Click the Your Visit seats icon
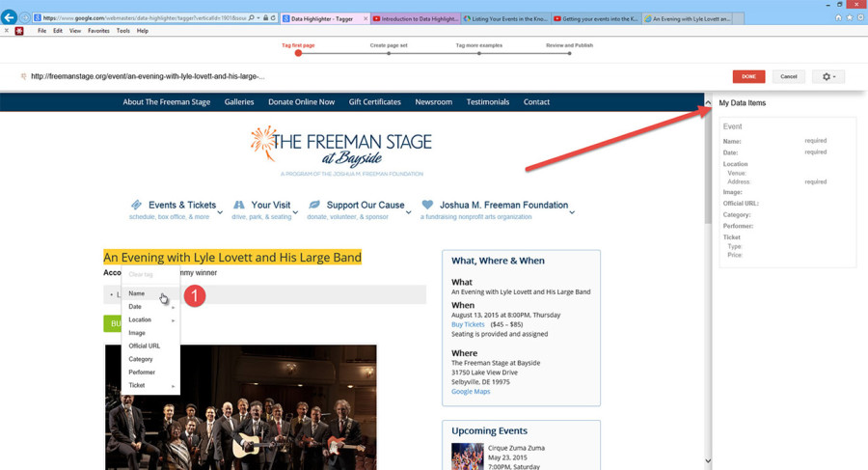The height and width of the screenshot is (470, 868). pos(238,205)
